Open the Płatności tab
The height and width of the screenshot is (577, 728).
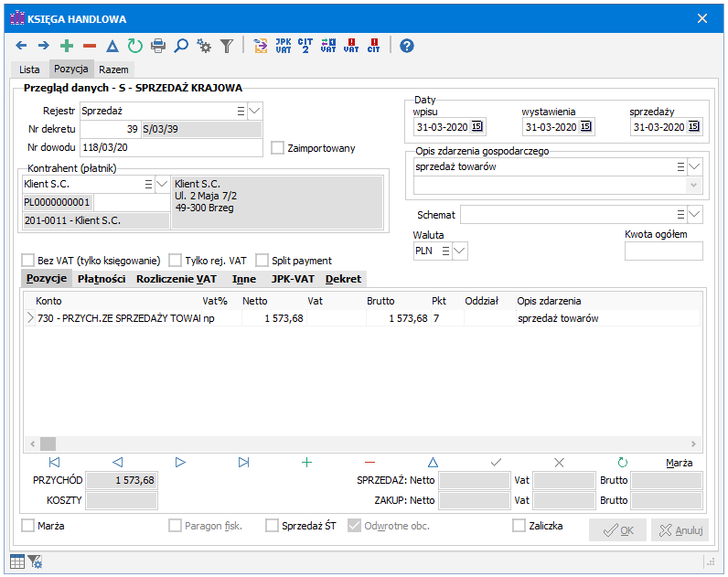102,279
